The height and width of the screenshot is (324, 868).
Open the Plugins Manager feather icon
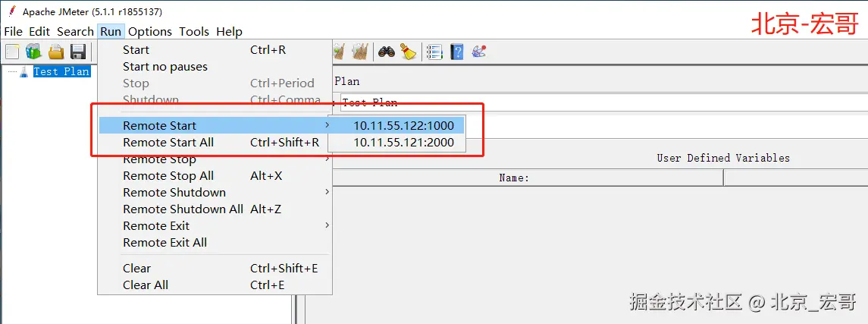(x=479, y=52)
